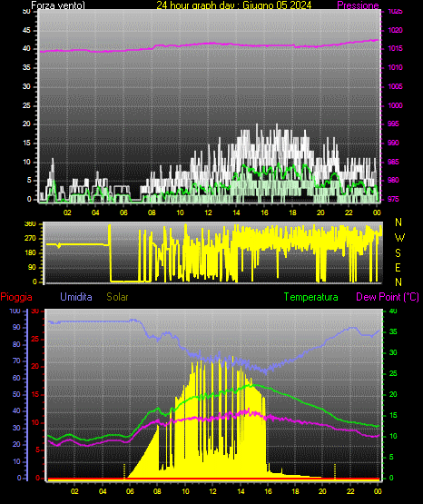Image resolution: width=423 pixels, height=504 pixels.
Task: Click the S compass direction label
Action: (x=398, y=253)
